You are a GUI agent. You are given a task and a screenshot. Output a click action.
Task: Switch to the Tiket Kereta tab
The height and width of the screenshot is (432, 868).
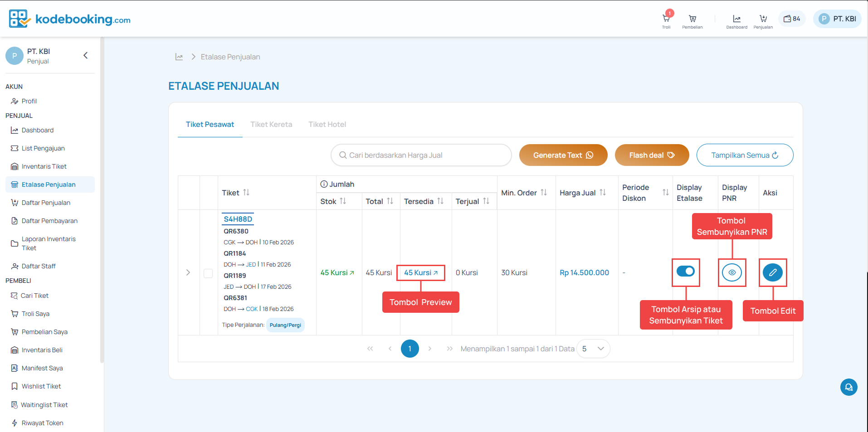271,124
